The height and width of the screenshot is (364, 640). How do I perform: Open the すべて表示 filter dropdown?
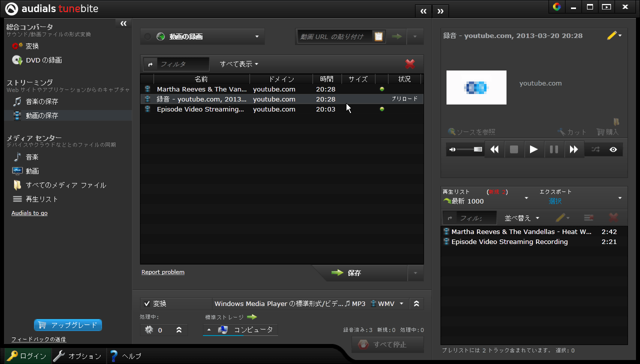[239, 64]
